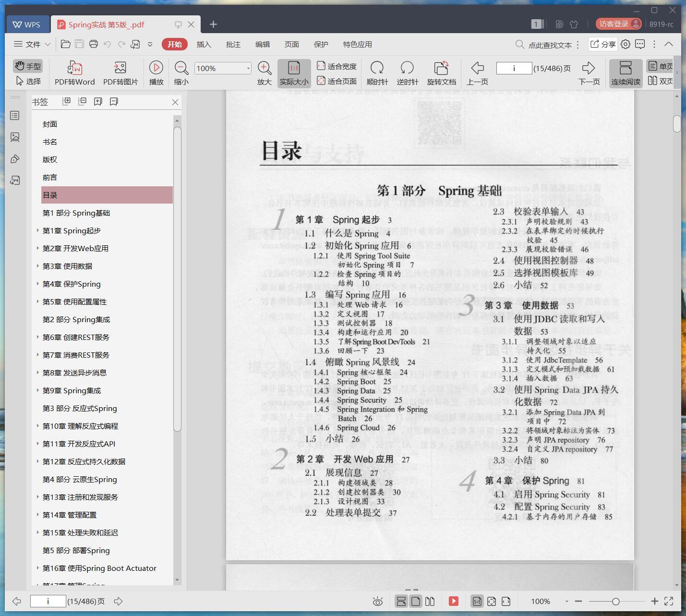Open the quick access toolbar dropdown arrow
The image size is (686, 616).
tap(150, 44)
